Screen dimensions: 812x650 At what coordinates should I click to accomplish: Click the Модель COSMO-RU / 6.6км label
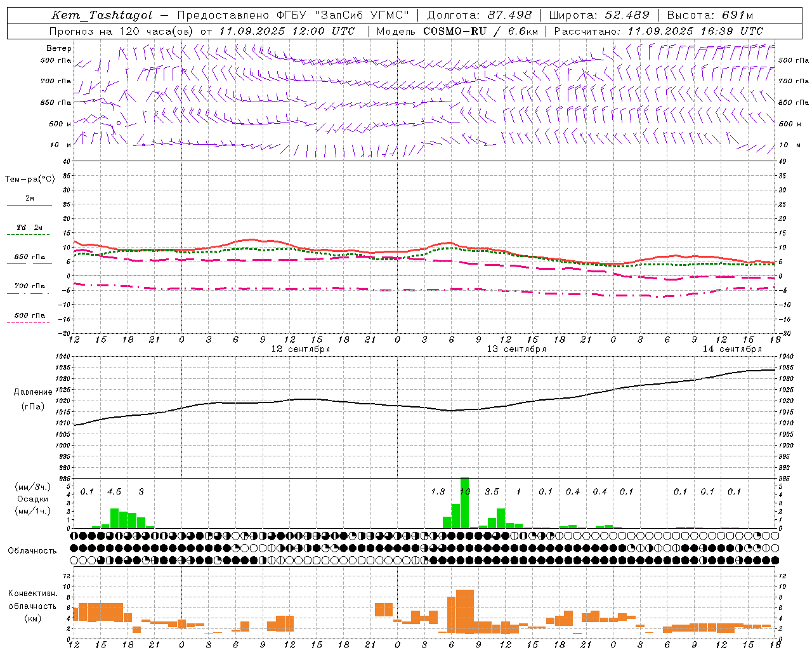458,31
